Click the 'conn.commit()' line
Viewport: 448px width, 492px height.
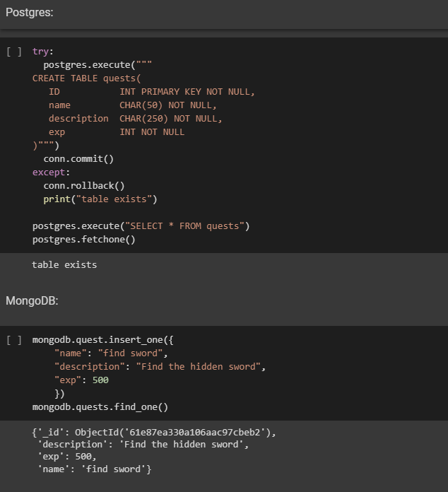click(x=78, y=159)
